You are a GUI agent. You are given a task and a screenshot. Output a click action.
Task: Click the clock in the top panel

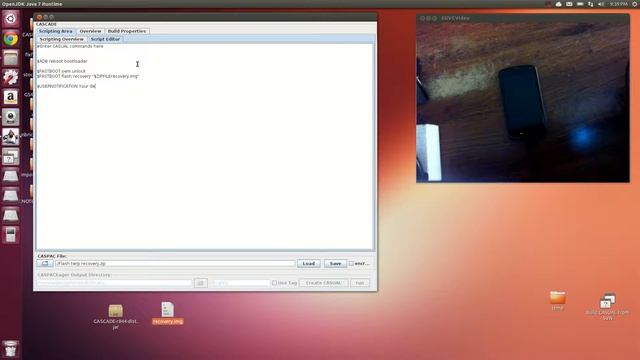618,4
